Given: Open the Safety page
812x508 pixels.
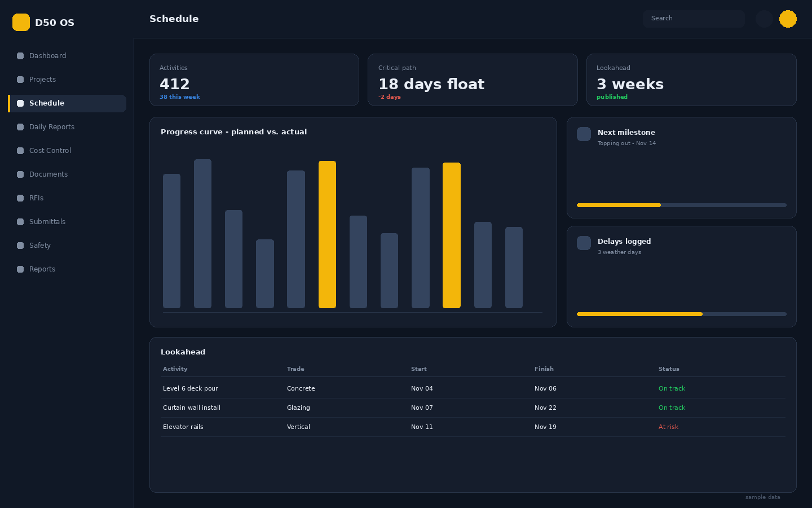Looking at the screenshot, I should click(67, 246).
